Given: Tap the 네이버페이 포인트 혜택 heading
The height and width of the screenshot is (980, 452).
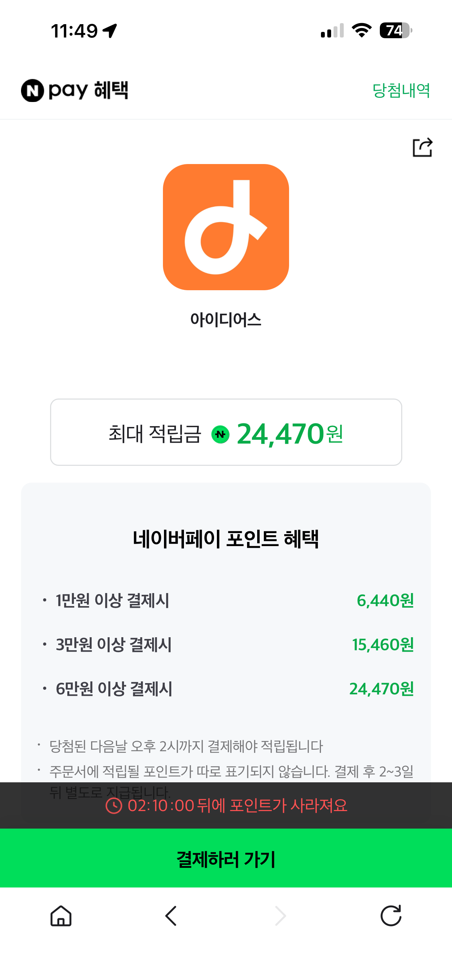Looking at the screenshot, I should [226, 539].
